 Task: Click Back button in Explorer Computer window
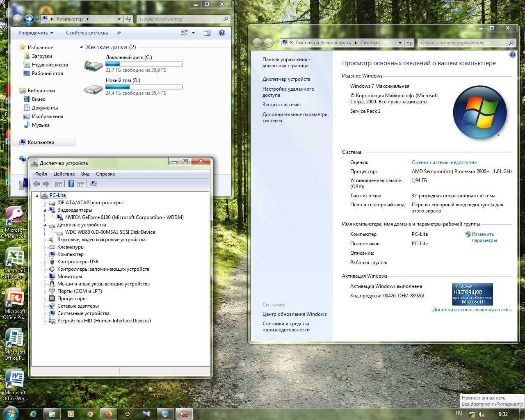tap(17, 18)
